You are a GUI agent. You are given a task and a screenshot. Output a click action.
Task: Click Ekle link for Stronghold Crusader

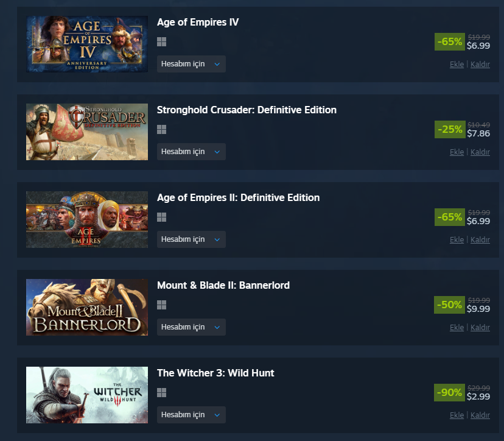(457, 152)
